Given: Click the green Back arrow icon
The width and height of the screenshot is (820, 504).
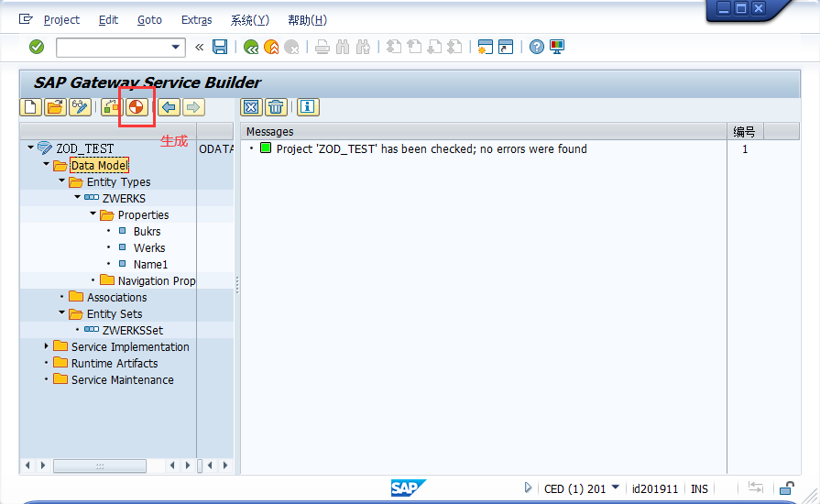Looking at the screenshot, I should 249,47.
